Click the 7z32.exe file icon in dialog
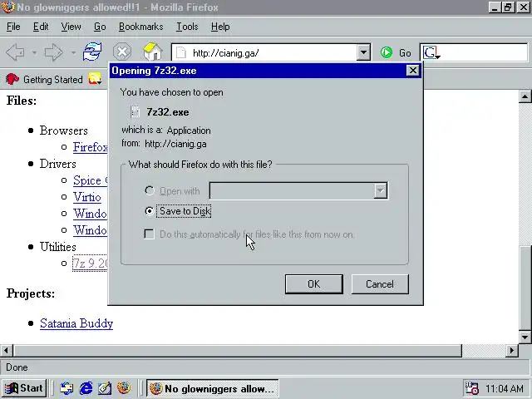Image resolution: width=532 pixels, height=399 pixels. [135, 111]
